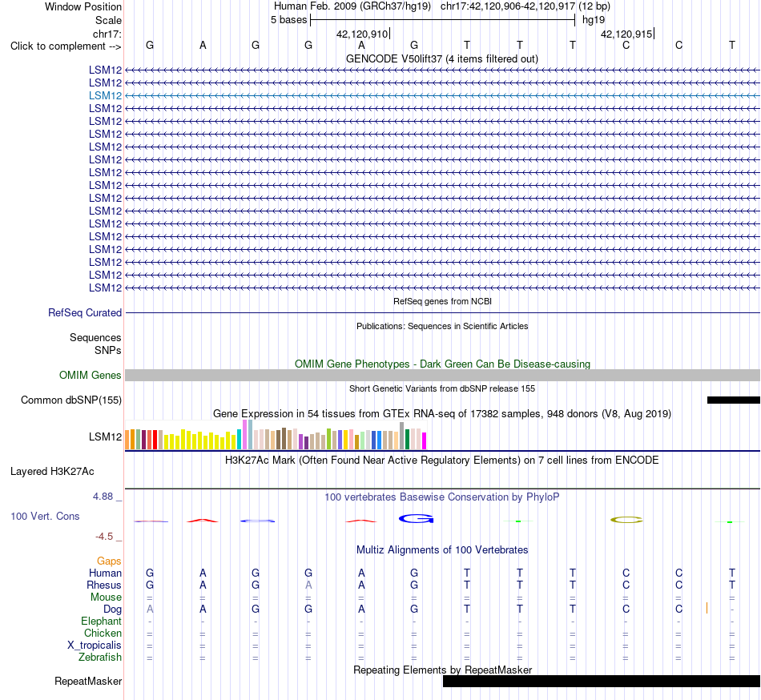
Task: Click the dark green bar in the GTEx chart
Action: [407, 440]
